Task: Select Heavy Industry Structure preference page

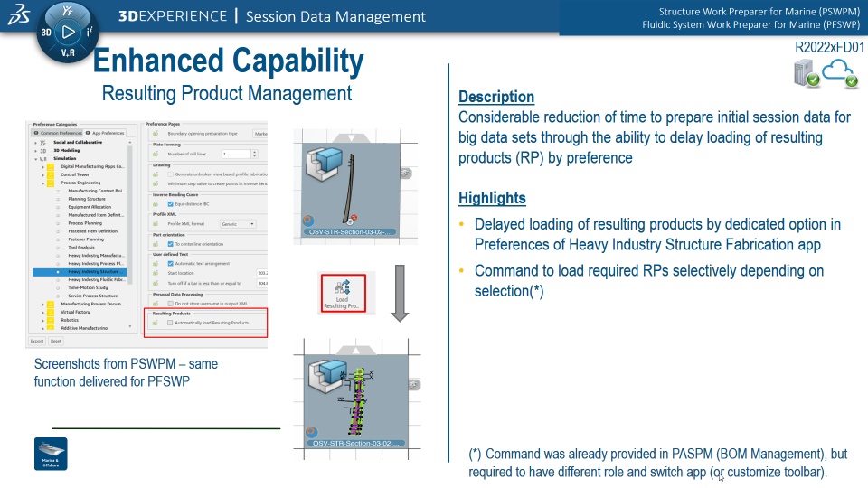Action: click(80, 272)
